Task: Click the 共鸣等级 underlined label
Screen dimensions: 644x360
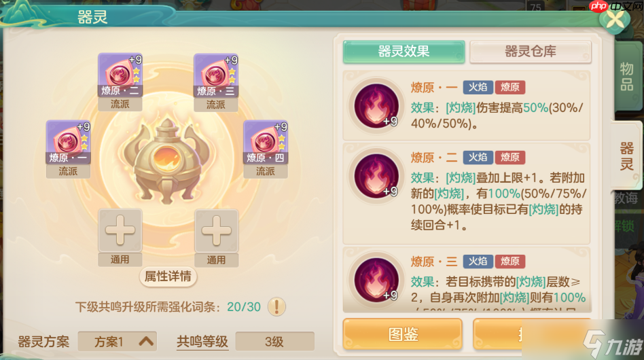Action: [x=202, y=342]
